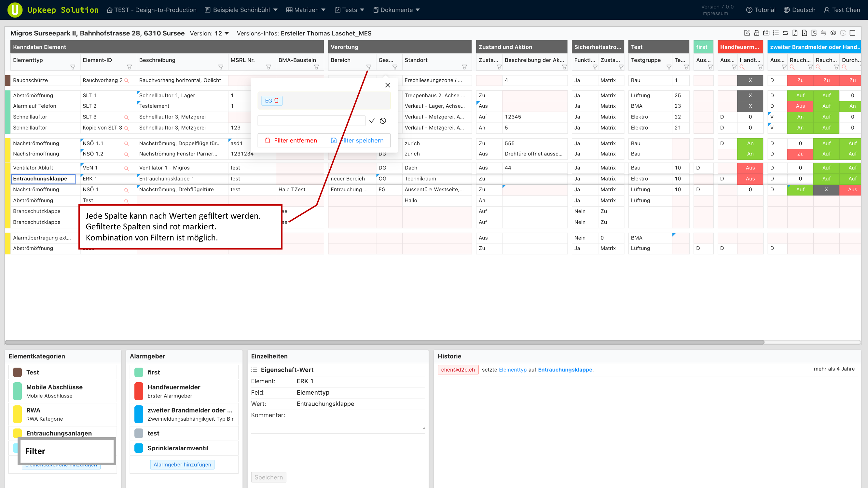Click the filter value text field
868x488 pixels.
pos(311,121)
